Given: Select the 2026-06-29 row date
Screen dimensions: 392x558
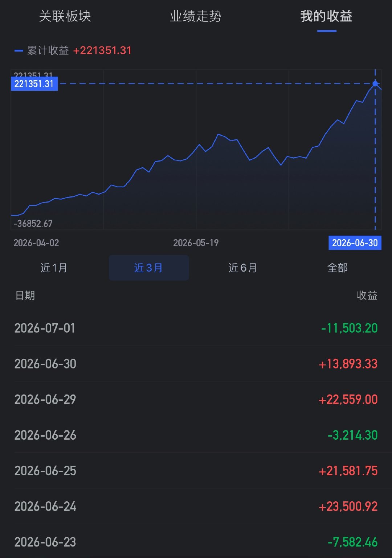Looking at the screenshot, I should (x=45, y=399).
